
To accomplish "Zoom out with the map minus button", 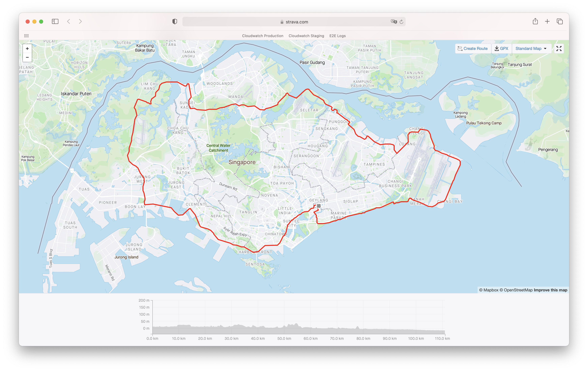I will point(27,57).
